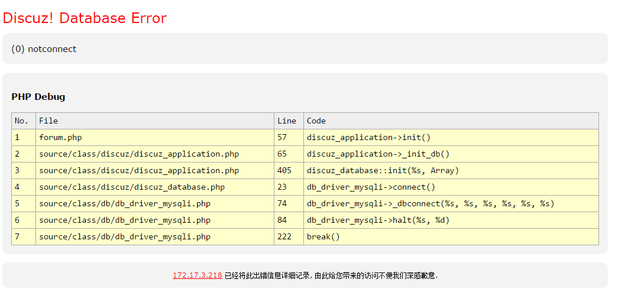
Task: Open the 172.17.3.218 link
Action: click(x=197, y=275)
